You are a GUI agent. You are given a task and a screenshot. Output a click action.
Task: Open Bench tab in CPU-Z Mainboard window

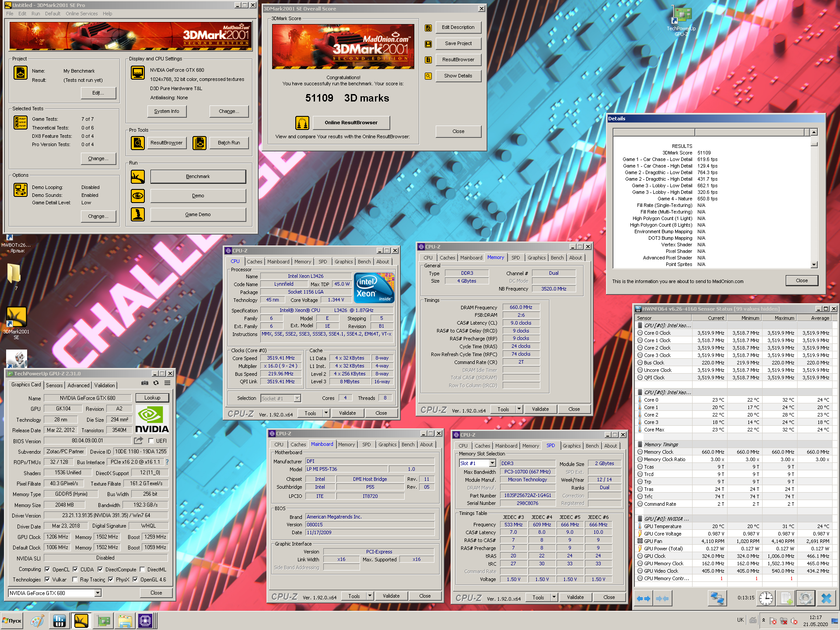(408, 444)
